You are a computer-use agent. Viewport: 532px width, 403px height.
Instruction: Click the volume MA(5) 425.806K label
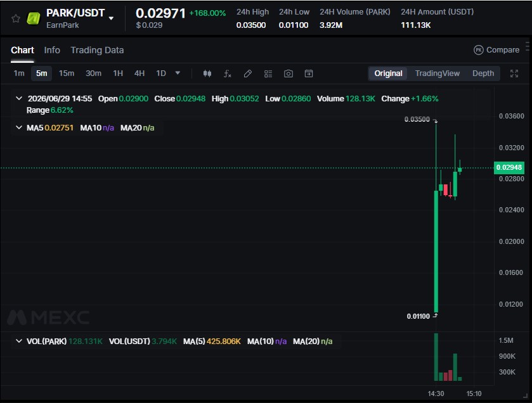212,342
